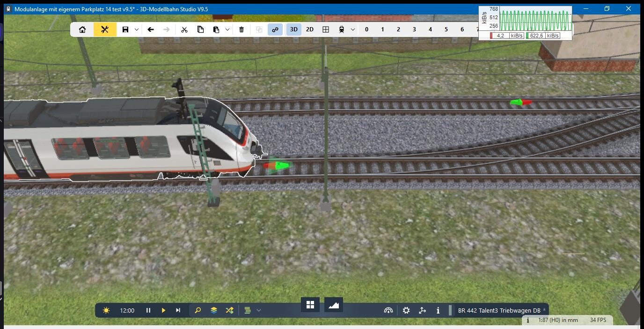The image size is (644, 329).
Task: Expand the save options dropdown arrow
Action: 137,29
